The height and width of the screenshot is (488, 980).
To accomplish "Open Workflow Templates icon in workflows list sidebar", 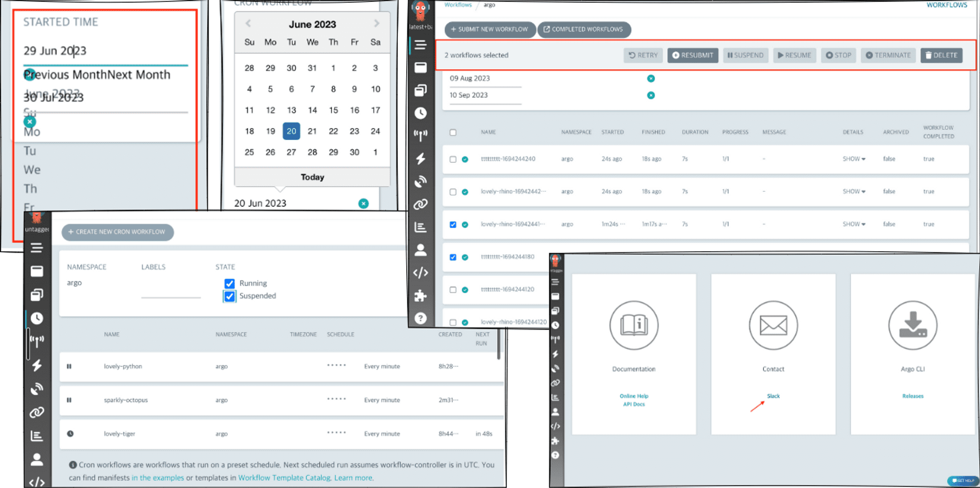I will point(420,90).
